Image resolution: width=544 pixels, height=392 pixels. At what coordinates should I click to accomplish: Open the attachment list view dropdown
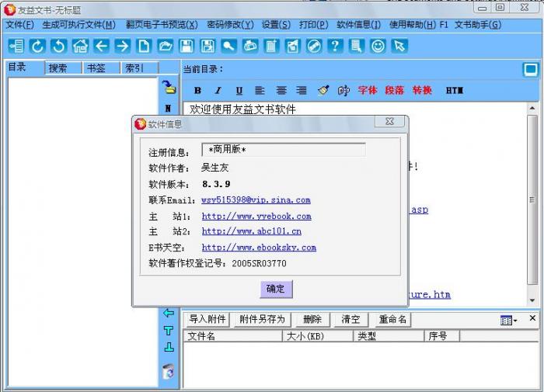click(x=509, y=320)
